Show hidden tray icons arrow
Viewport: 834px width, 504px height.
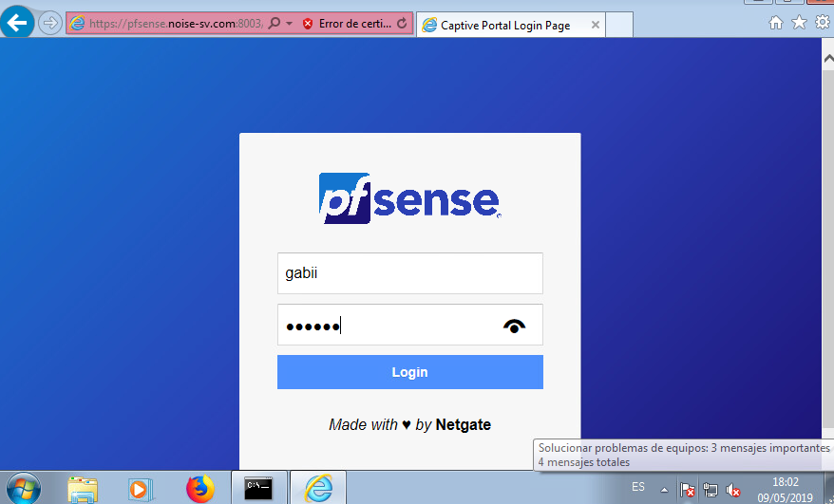click(664, 490)
